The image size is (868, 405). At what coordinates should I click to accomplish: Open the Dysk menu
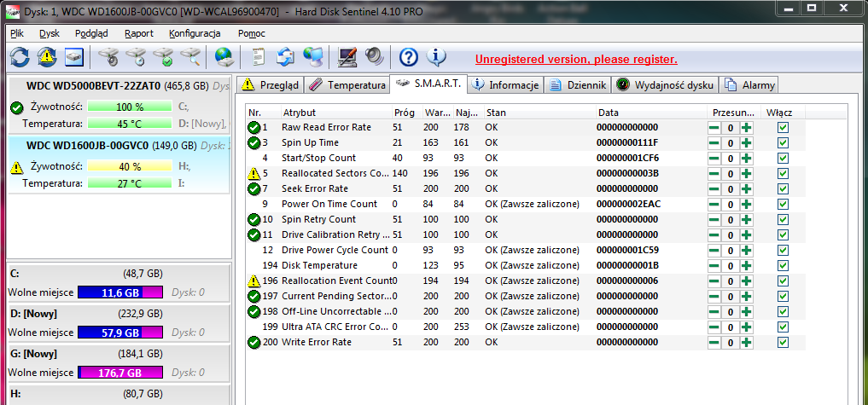(x=50, y=33)
